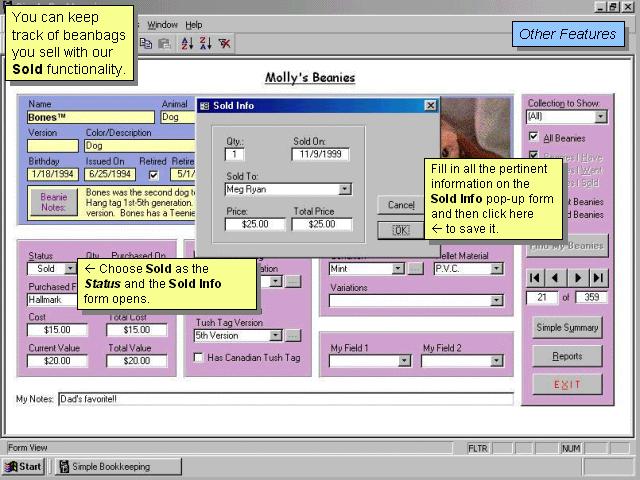640x480 pixels.
Task: Click the Sort Ascending toolbar icon
Action: [x=185, y=43]
